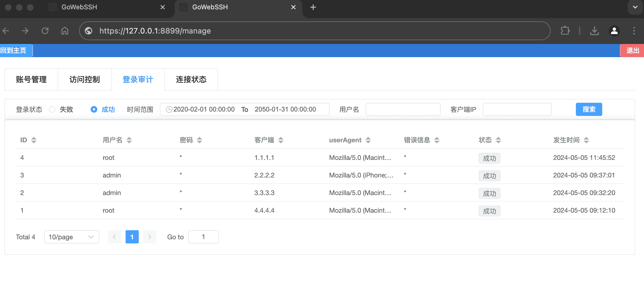Click client IP 4.4.4.4 cell
This screenshot has height=300, width=644.
coord(264,210)
